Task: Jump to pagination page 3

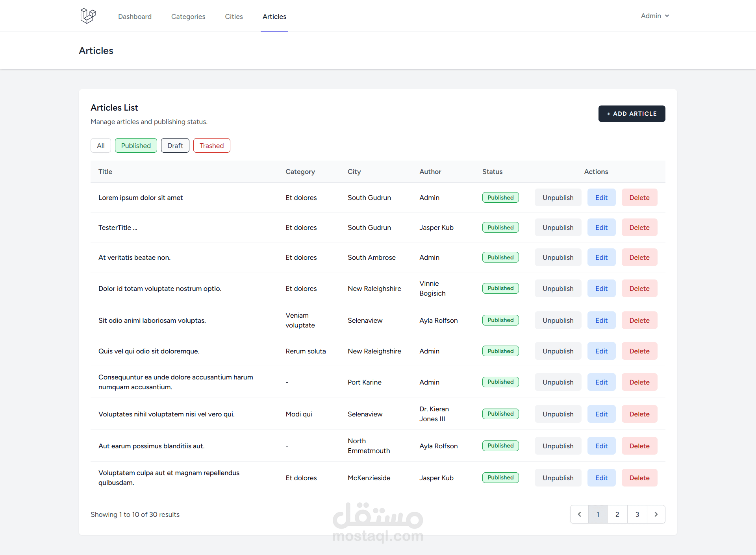Action: pos(637,514)
